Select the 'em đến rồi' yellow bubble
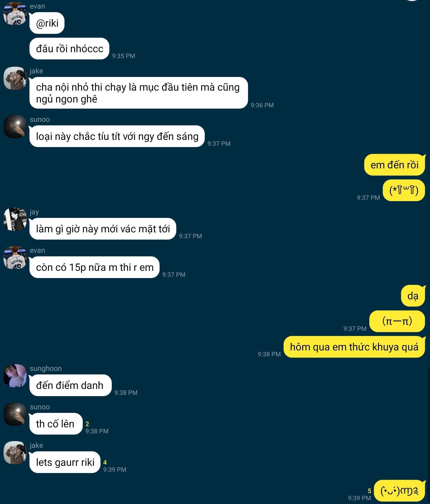This screenshot has width=430, height=504. (x=395, y=165)
